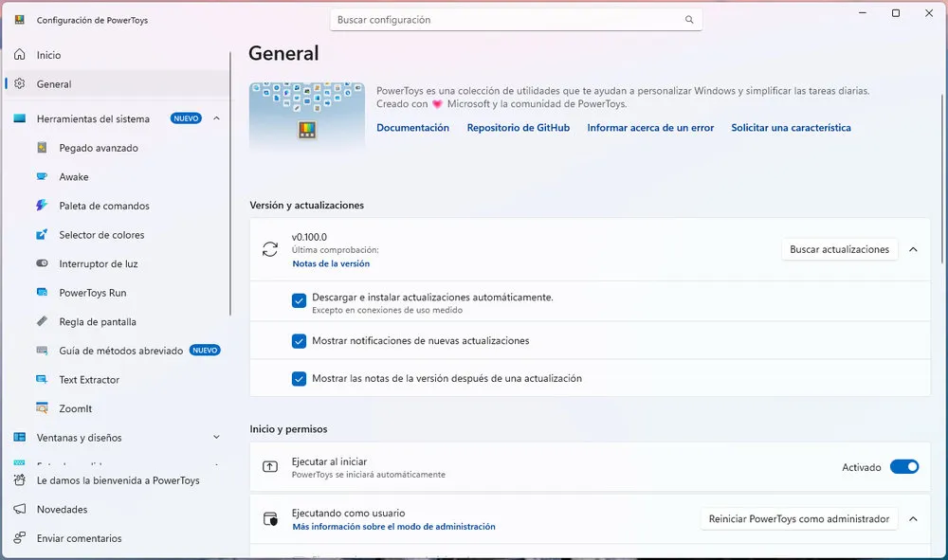Click the Enviar comentarios feedback icon
948x560 pixels.
point(19,537)
